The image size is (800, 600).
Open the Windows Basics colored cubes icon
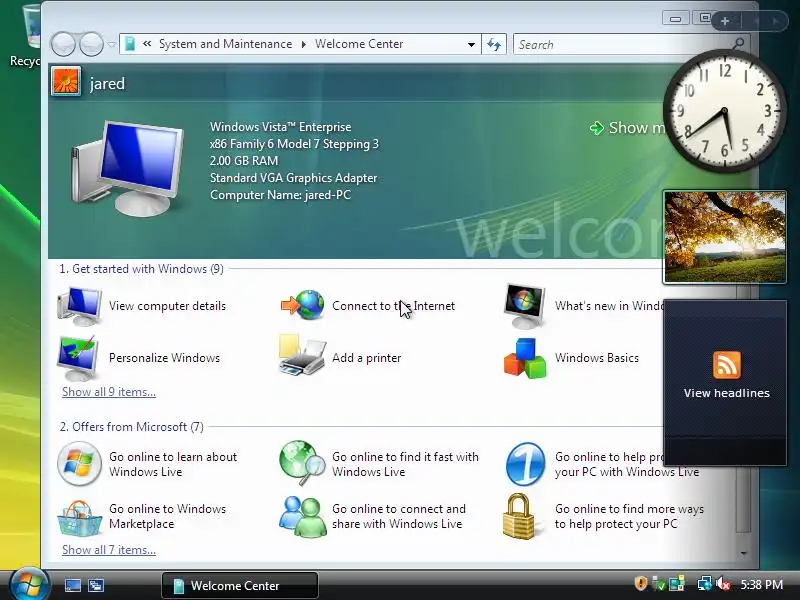pyautogui.click(x=525, y=358)
